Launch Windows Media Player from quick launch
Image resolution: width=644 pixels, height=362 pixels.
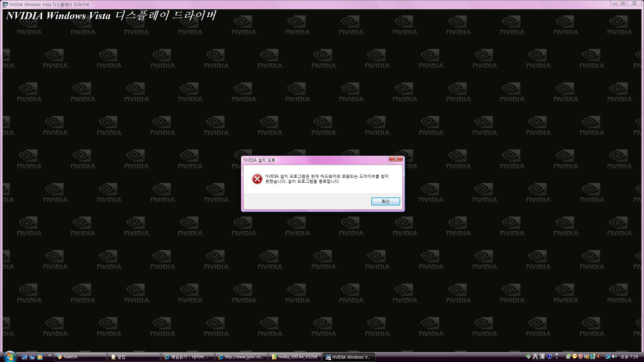point(40,357)
